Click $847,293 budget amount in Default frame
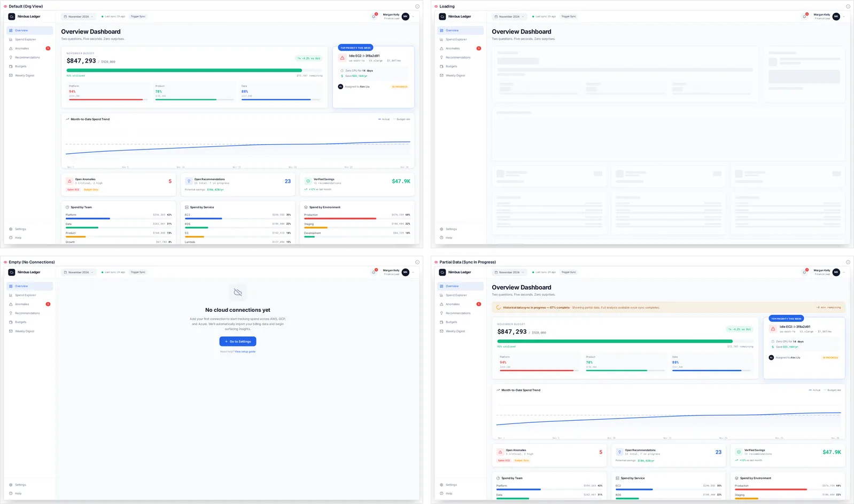 (x=81, y=61)
